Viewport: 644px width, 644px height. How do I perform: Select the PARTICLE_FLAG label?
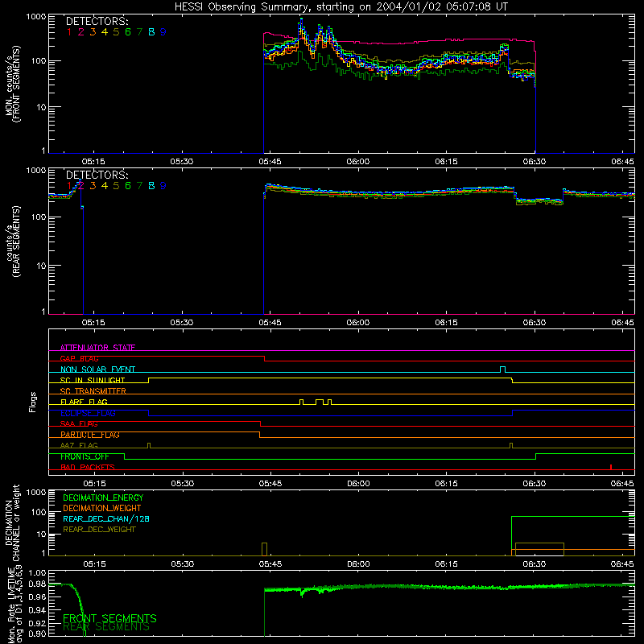(90, 435)
